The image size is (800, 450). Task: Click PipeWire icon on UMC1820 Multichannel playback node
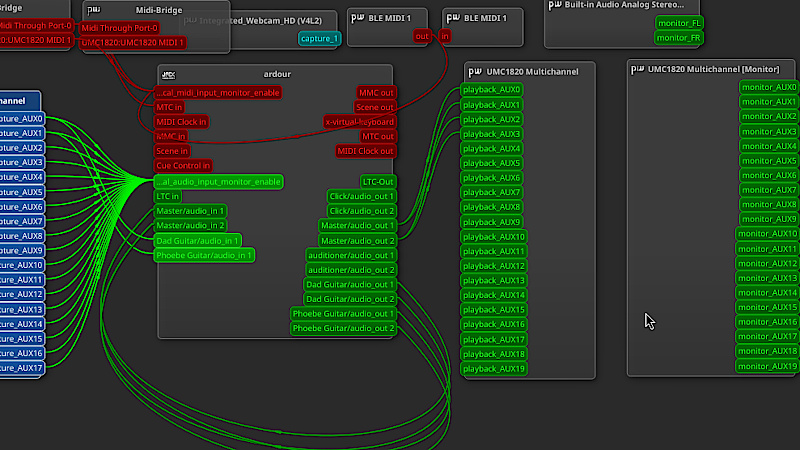pos(475,71)
